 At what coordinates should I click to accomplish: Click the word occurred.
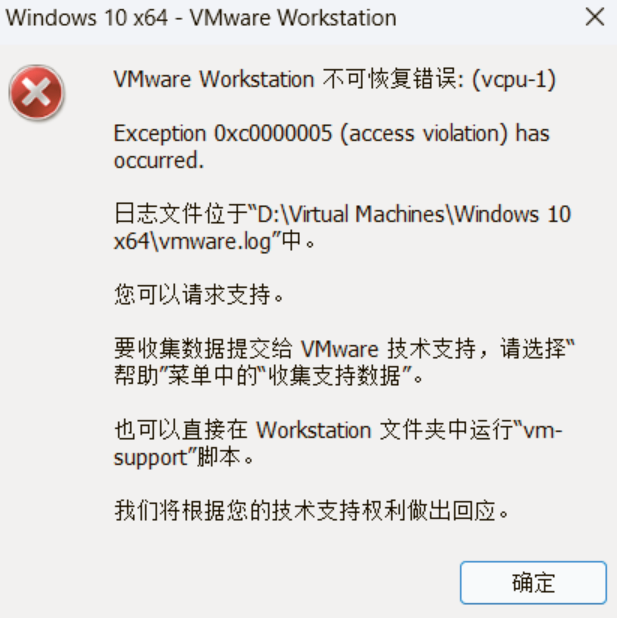click(x=159, y=161)
